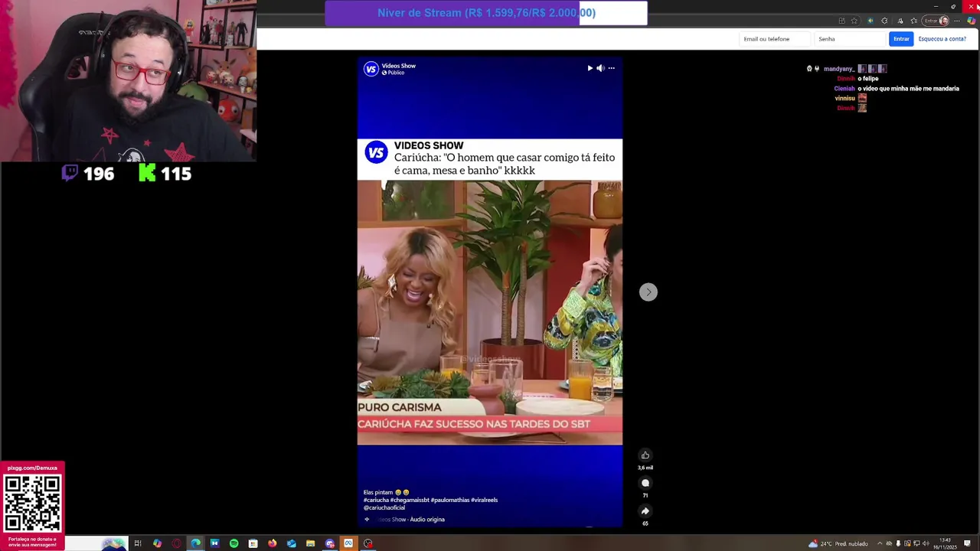
Task: Click the toolbar person-with-badge icon
Action: coord(900,21)
